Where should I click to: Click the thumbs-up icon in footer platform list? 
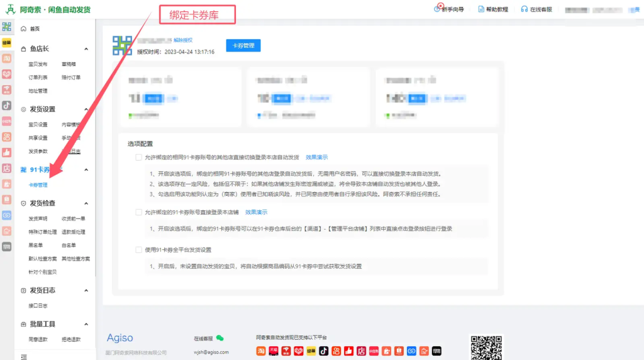348,351
